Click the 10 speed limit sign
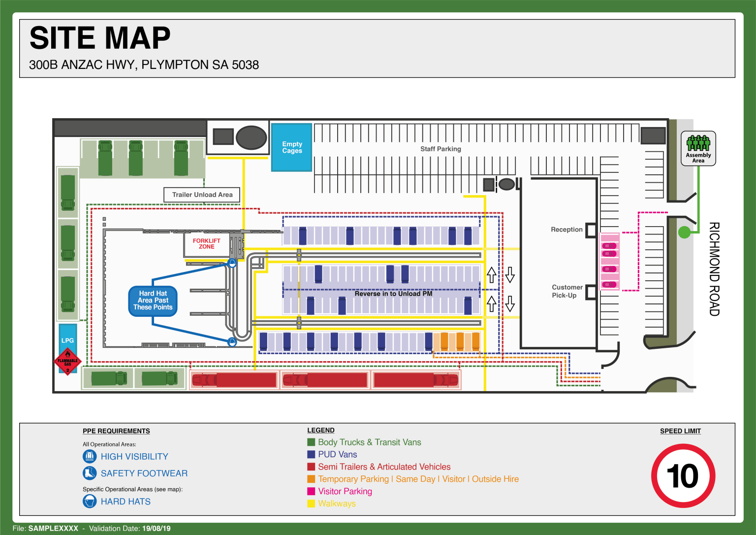 coord(684,474)
